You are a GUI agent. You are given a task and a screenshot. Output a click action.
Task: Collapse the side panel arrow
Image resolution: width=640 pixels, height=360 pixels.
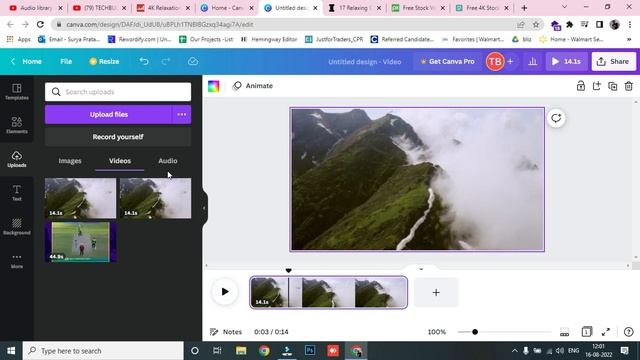click(204, 208)
